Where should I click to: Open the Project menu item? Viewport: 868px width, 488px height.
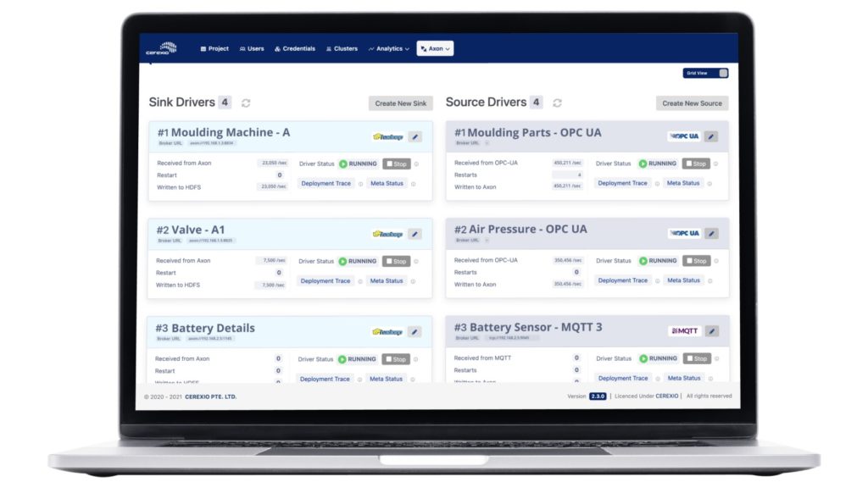tap(214, 48)
